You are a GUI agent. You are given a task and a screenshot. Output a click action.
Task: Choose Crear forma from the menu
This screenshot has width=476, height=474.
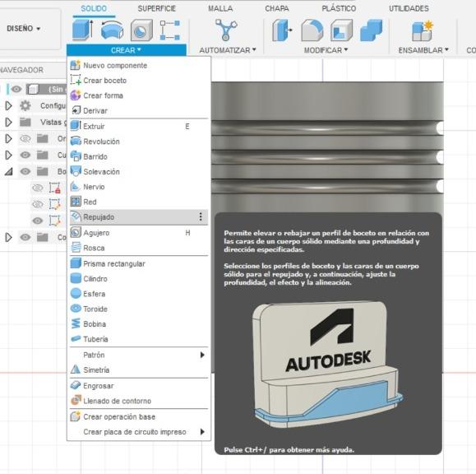point(139,95)
